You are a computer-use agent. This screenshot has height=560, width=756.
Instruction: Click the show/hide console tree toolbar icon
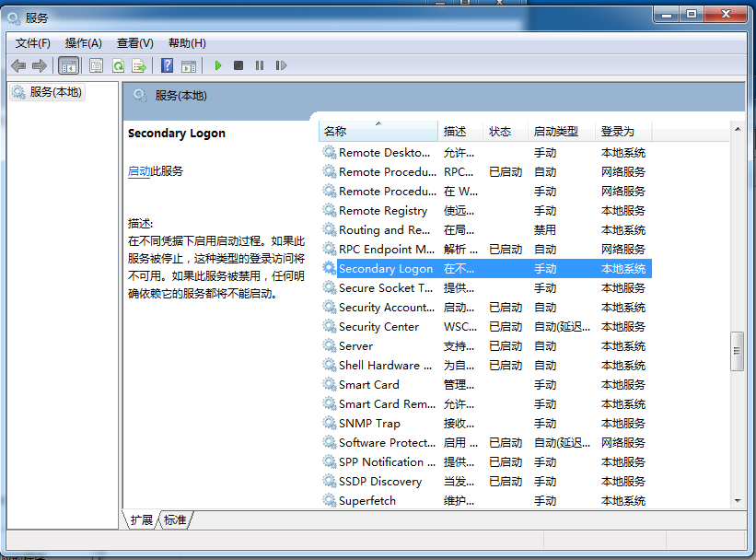pyautogui.click(x=68, y=65)
